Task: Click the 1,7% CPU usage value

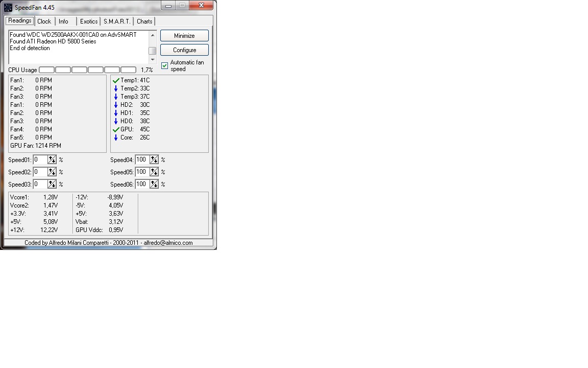Action: click(146, 70)
